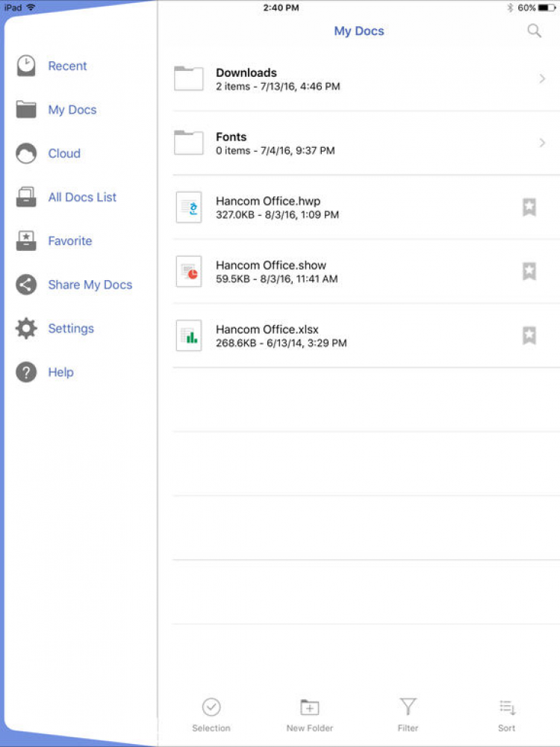Expand the Downloads folder chevron

[x=542, y=78]
